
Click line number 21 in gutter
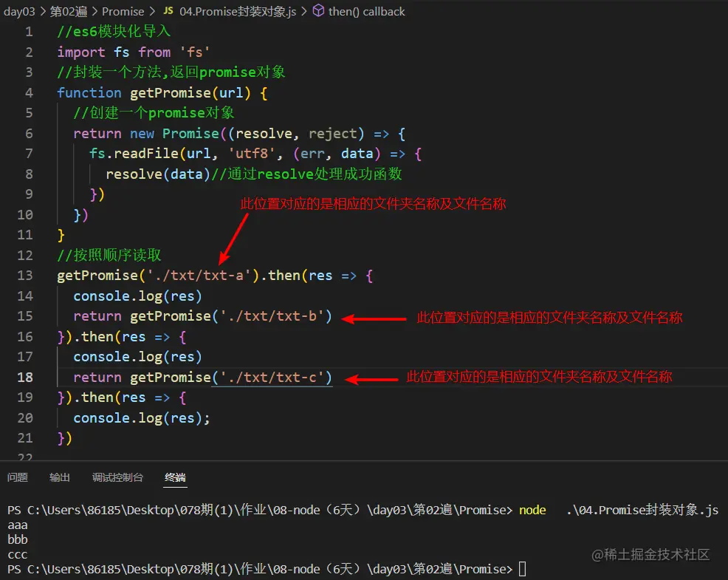pos(25,438)
